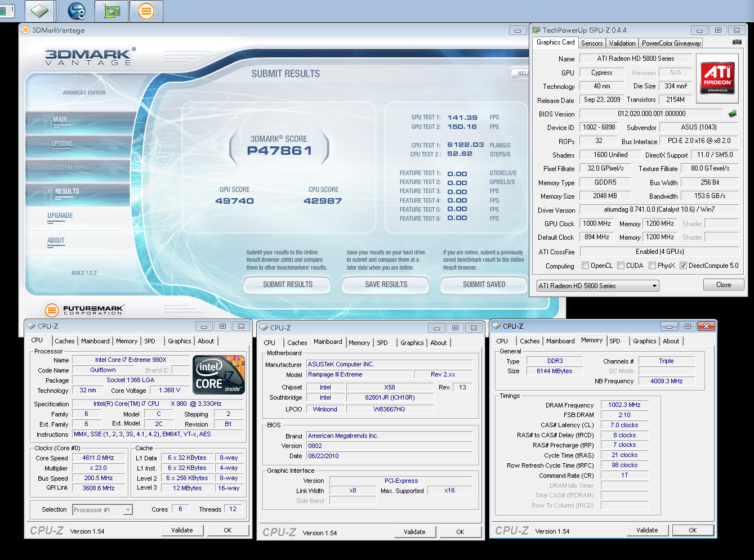This screenshot has height=560, width=754.
Task: Click the memory size value 6144 MBytes
Action: click(554, 371)
